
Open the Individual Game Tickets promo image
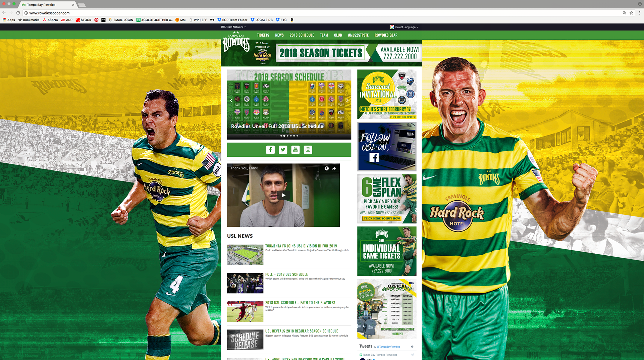click(387, 251)
